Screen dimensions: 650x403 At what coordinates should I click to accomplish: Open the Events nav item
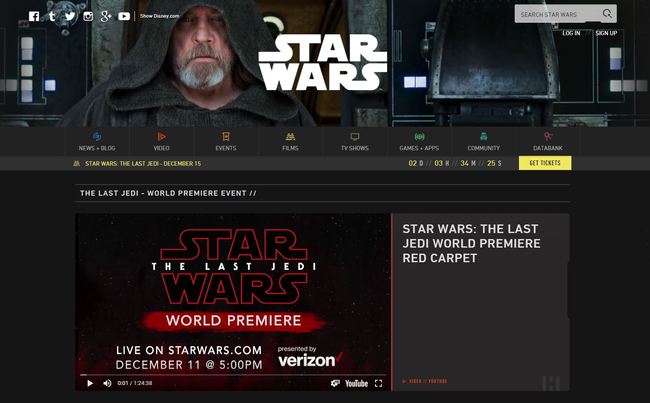226,141
